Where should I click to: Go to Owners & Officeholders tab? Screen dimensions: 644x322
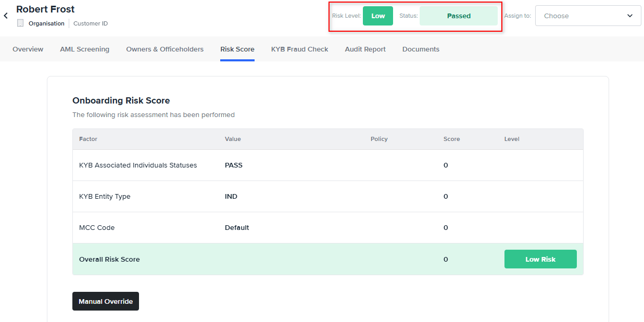point(165,49)
